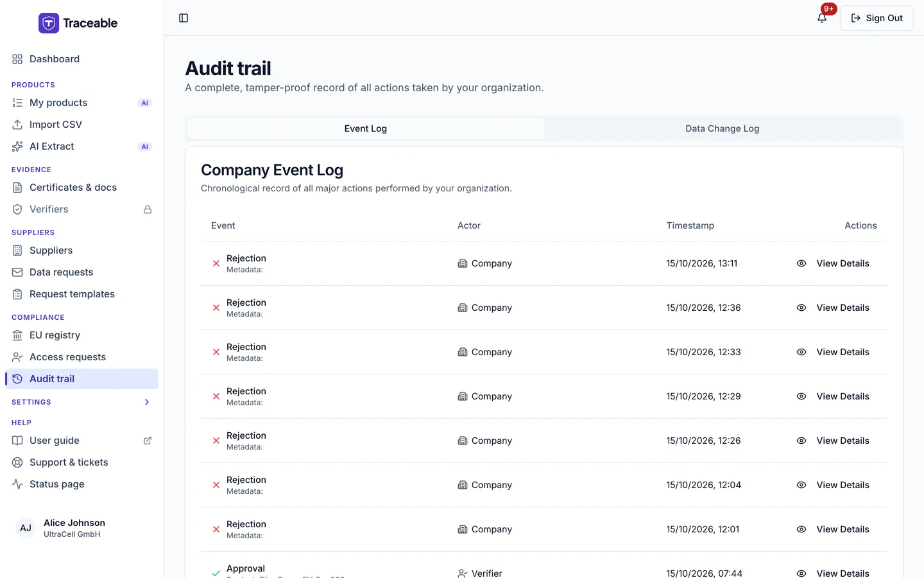View details for the 12:33 rejection
The height and width of the screenshot is (578, 924).
(833, 352)
